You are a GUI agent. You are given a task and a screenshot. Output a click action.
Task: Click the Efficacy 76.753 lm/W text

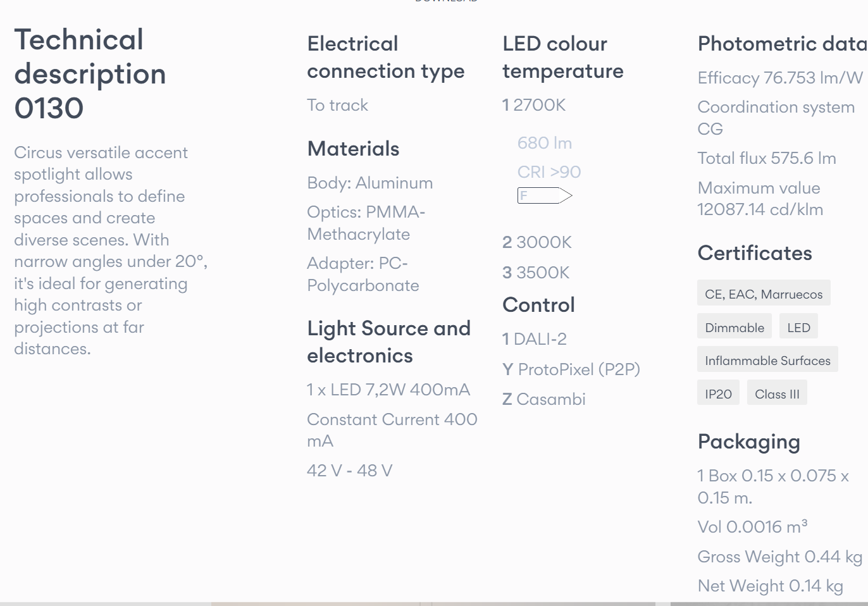click(779, 78)
